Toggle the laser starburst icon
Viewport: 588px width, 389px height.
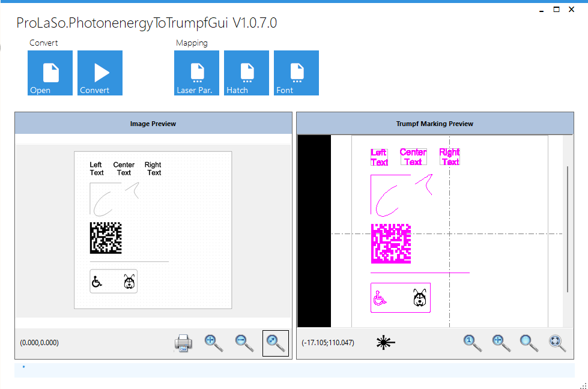386,342
